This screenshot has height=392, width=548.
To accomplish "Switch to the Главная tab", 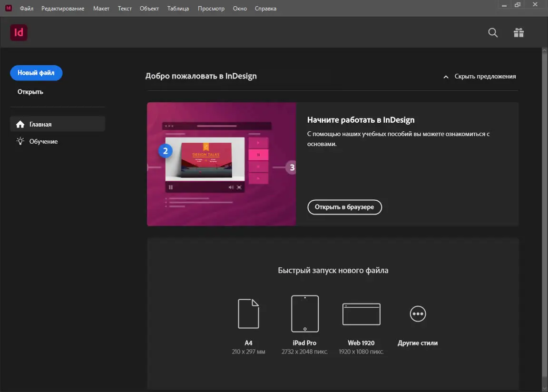I will (x=58, y=124).
